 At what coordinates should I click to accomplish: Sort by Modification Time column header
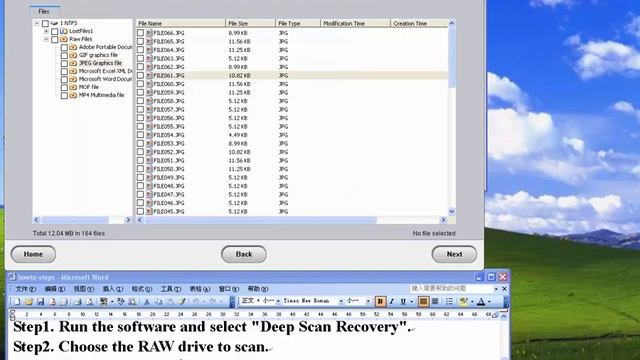click(x=356, y=23)
